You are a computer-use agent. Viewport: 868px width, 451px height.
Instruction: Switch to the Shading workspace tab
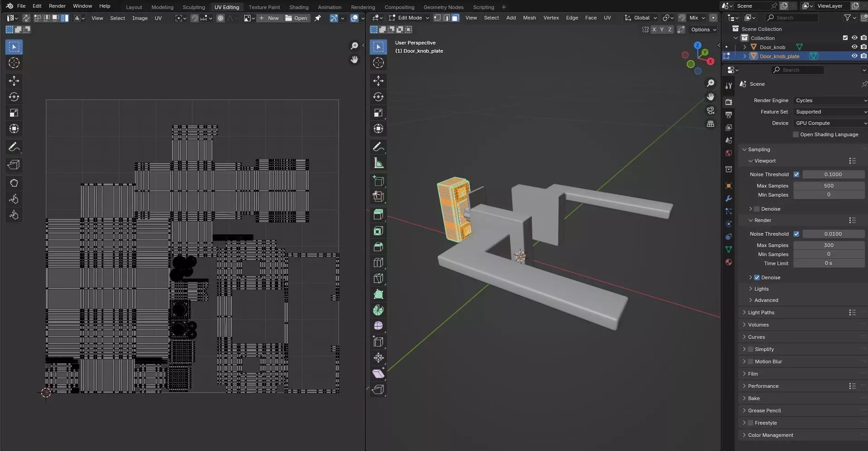(x=299, y=7)
